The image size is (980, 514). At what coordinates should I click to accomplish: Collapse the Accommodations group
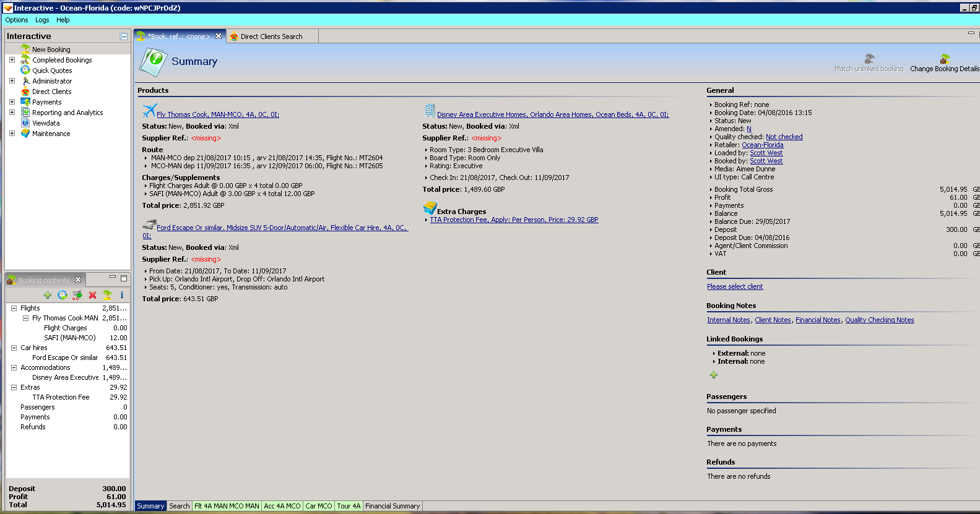[14, 367]
